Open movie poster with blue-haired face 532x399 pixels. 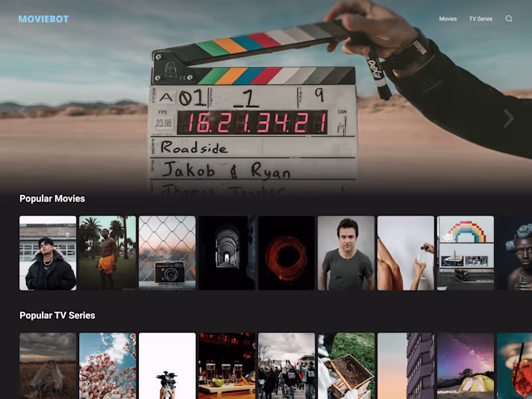515,253
